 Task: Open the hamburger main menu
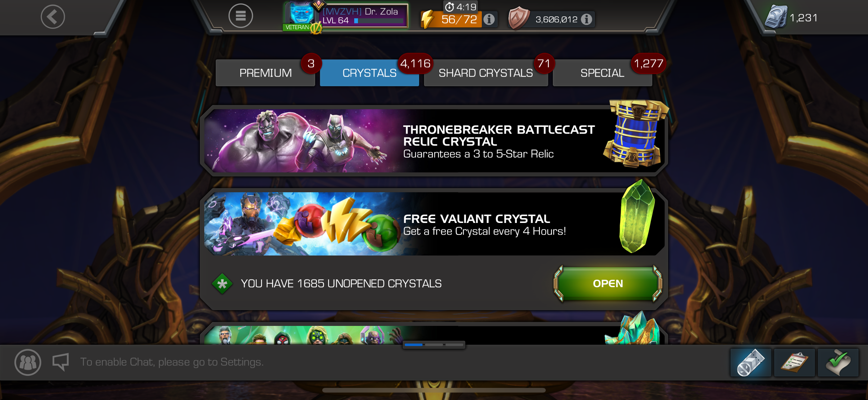[241, 16]
